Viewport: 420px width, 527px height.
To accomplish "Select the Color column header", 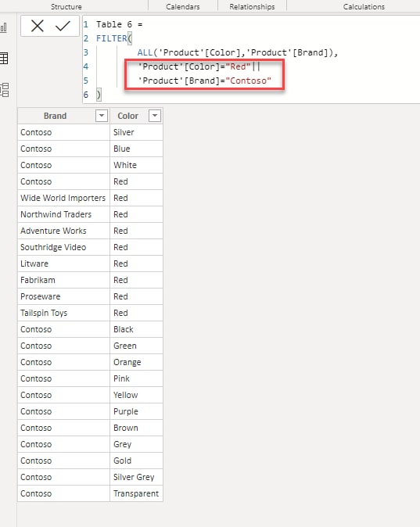I will pos(127,116).
